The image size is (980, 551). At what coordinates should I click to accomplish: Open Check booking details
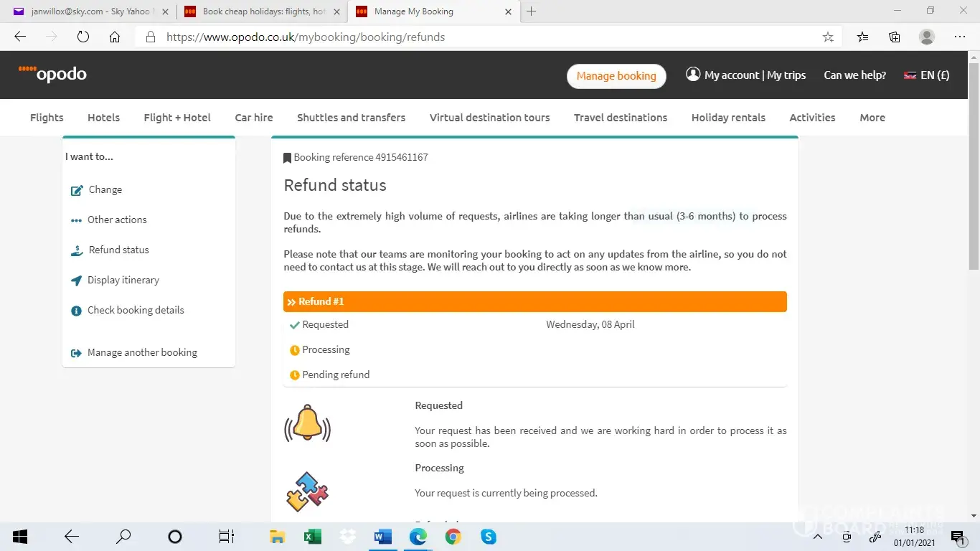(x=128, y=310)
